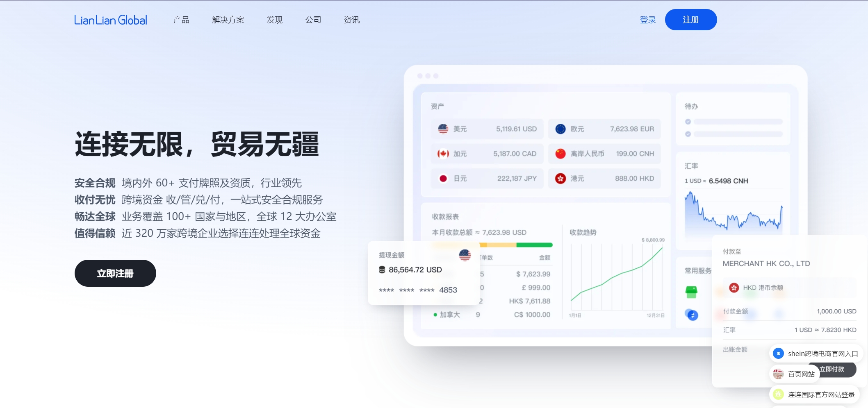Click the Hong Kong flag icon beside 港元

(x=560, y=178)
